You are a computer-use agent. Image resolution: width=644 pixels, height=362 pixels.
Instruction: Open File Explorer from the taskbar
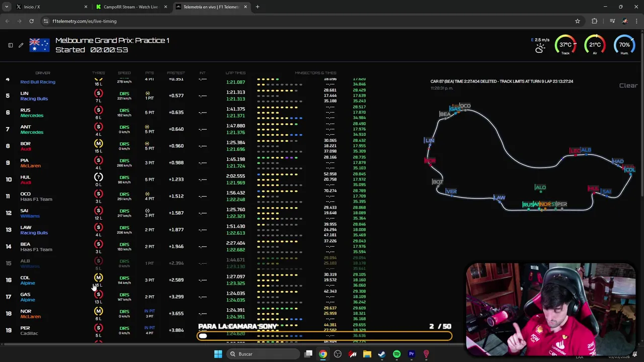click(x=367, y=354)
